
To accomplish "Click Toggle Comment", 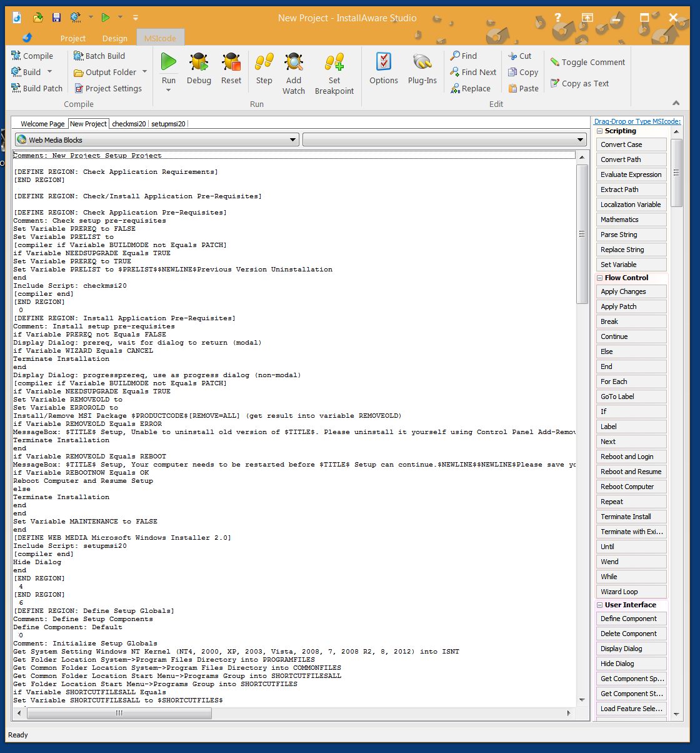I will [587, 62].
